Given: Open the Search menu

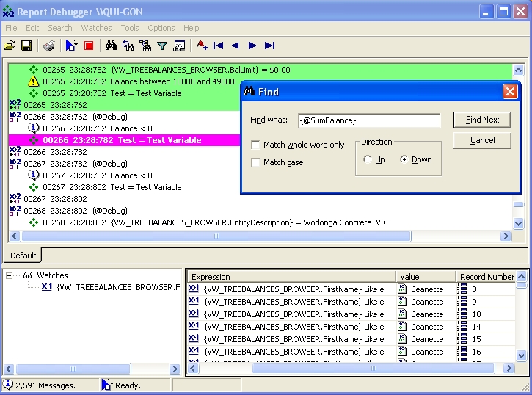Looking at the screenshot, I should [60, 28].
